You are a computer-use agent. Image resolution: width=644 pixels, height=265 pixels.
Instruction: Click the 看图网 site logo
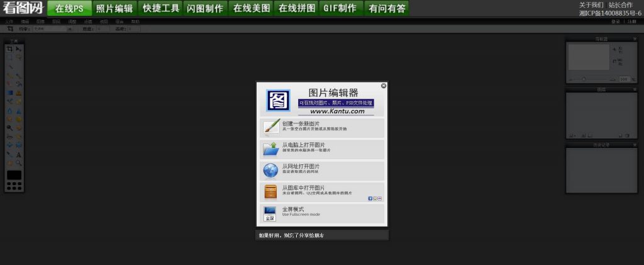[x=23, y=8]
